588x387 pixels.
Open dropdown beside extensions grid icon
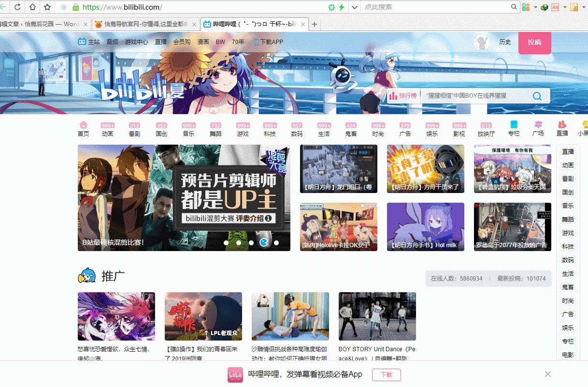[535, 7]
